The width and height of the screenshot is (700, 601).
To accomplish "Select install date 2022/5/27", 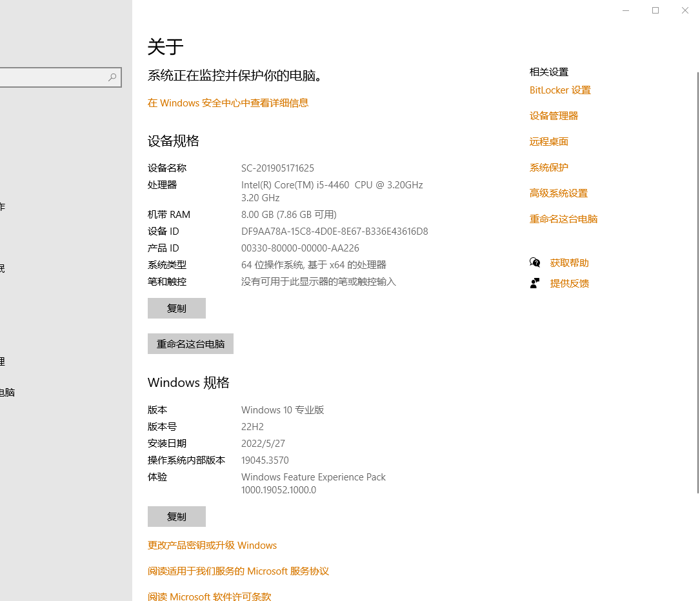I will (x=263, y=444).
